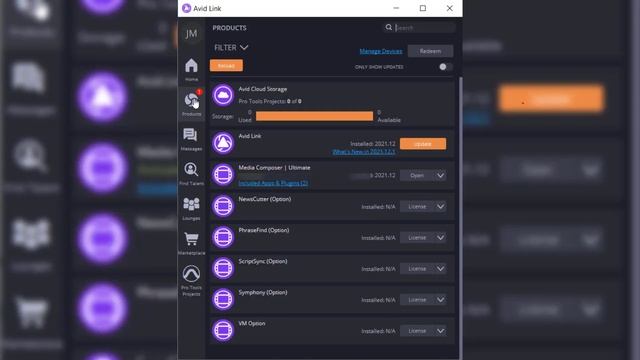Open the JM user profile avatar
This screenshot has height=360, width=640.
click(x=191, y=33)
